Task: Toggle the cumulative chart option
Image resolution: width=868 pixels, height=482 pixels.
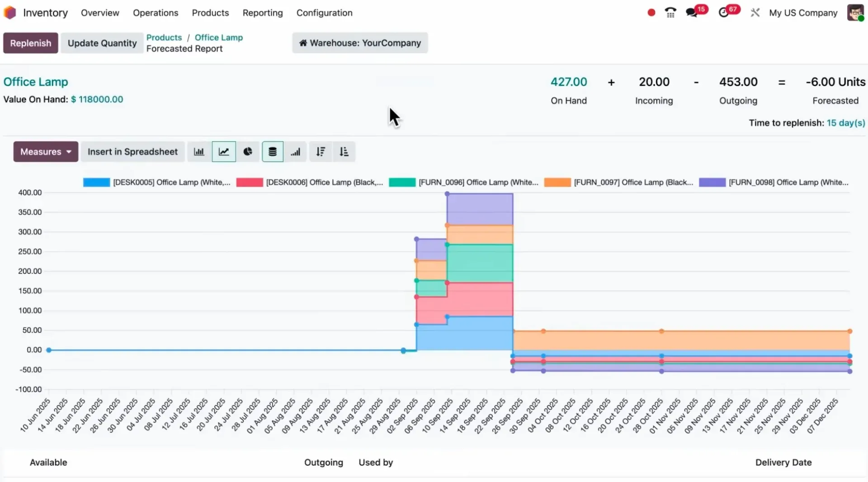Action: (296, 152)
